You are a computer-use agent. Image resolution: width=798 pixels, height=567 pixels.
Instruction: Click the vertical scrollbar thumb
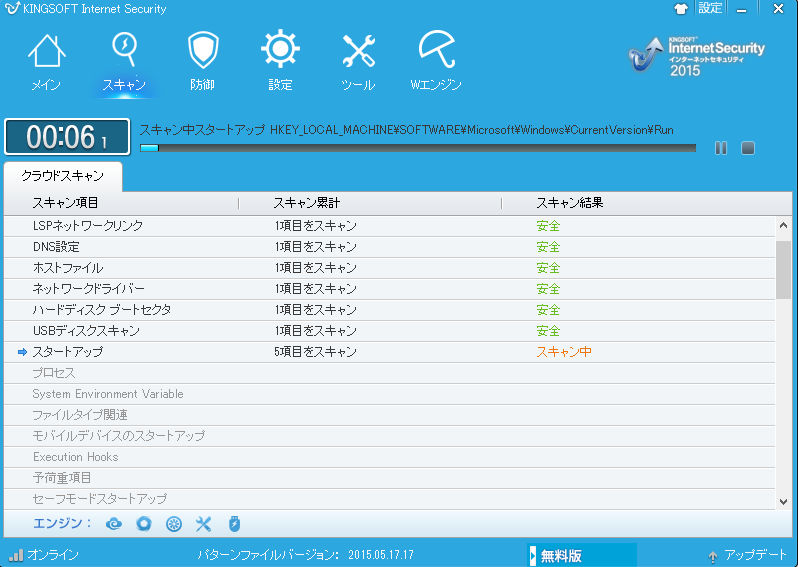pyautogui.click(x=783, y=270)
